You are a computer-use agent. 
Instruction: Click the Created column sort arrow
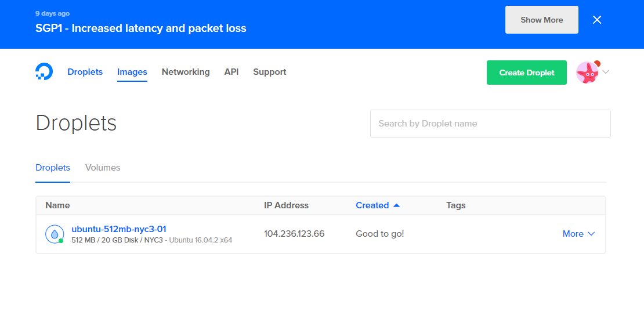coord(397,205)
